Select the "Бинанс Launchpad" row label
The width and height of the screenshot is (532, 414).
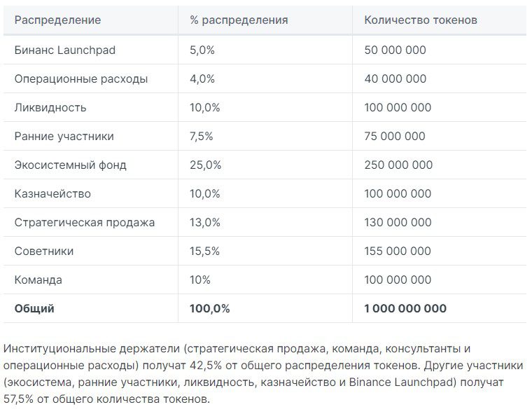[64, 50]
